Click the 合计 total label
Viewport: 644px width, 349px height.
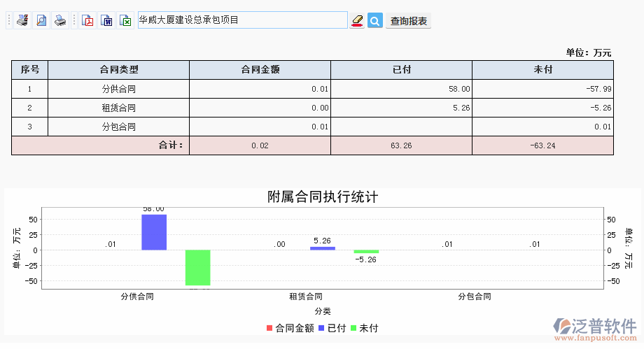171,145
